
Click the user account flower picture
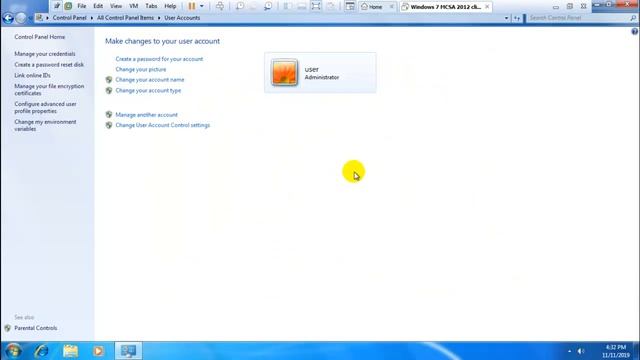point(284,73)
